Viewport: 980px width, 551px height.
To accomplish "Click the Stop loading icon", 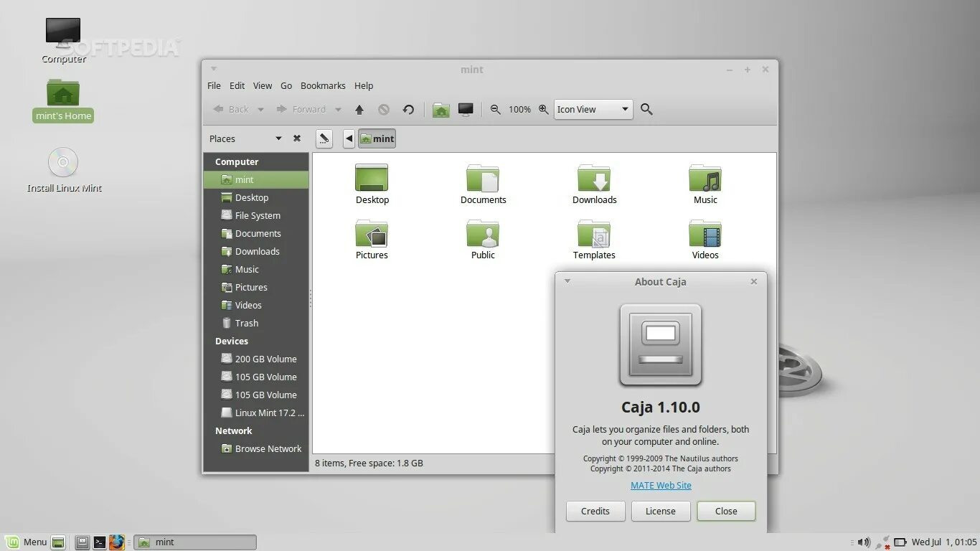I will [384, 109].
